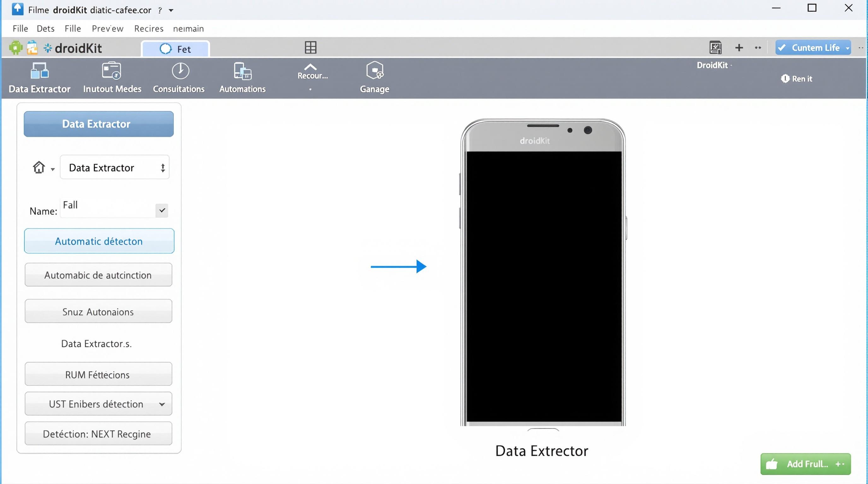Click the green Add Frull.. button
This screenshot has width=868, height=484.
coord(805,464)
